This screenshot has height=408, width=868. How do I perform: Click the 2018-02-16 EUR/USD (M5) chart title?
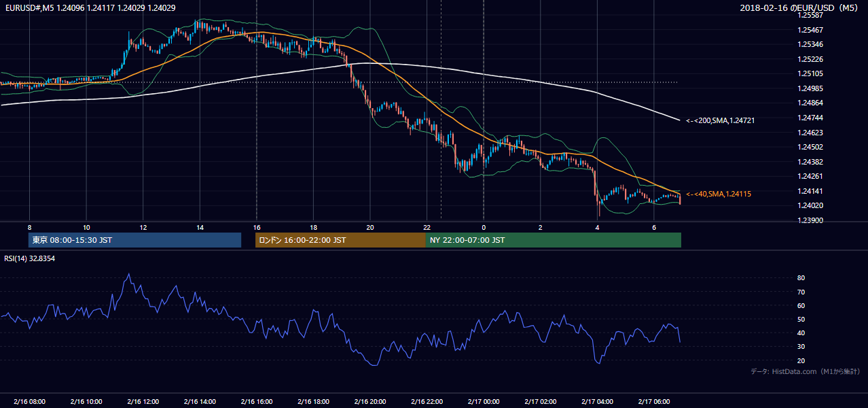pyautogui.click(x=800, y=8)
